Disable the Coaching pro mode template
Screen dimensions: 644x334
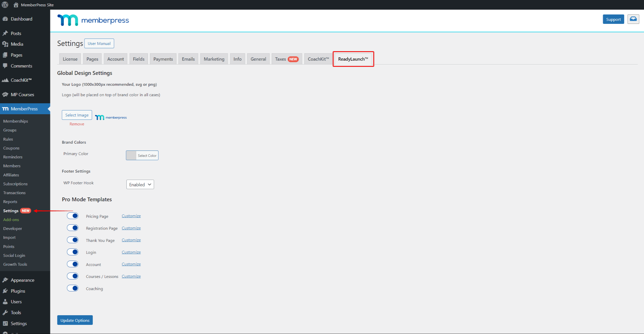pyautogui.click(x=72, y=288)
